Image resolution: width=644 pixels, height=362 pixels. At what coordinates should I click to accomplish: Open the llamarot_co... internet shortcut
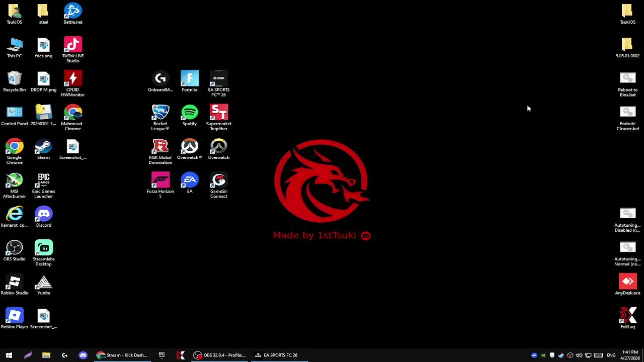[x=15, y=217]
